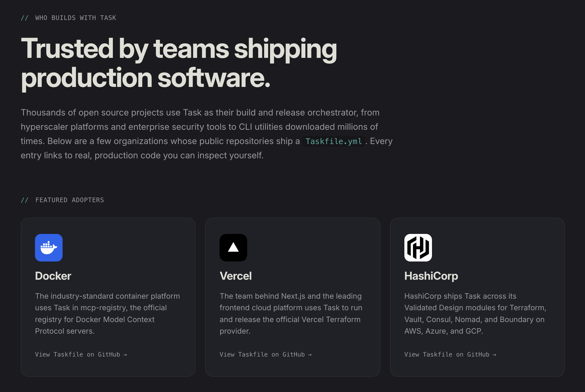Open Vercel's View Taskfile on GitHub link
The image size is (585, 392).
pyautogui.click(x=265, y=354)
